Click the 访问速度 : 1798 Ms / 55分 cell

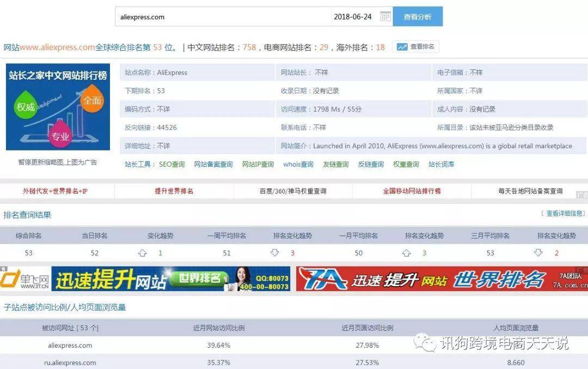click(354, 109)
